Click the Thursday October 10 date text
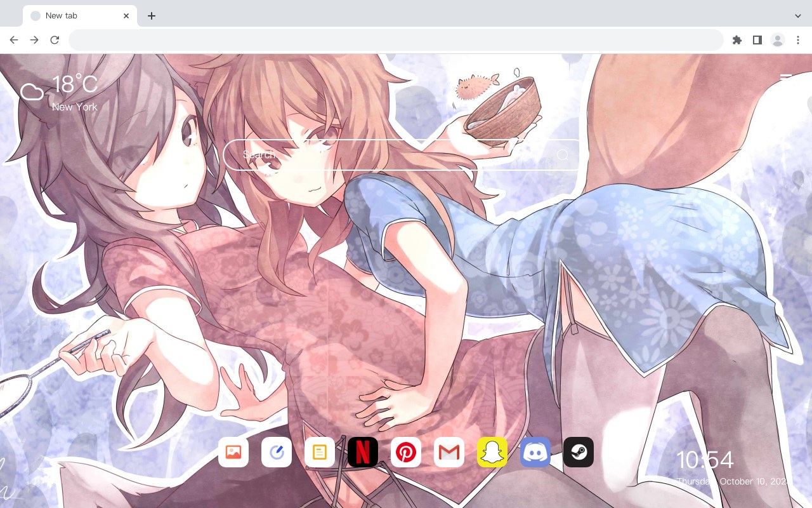The width and height of the screenshot is (812, 508). click(x=733, y=481)
